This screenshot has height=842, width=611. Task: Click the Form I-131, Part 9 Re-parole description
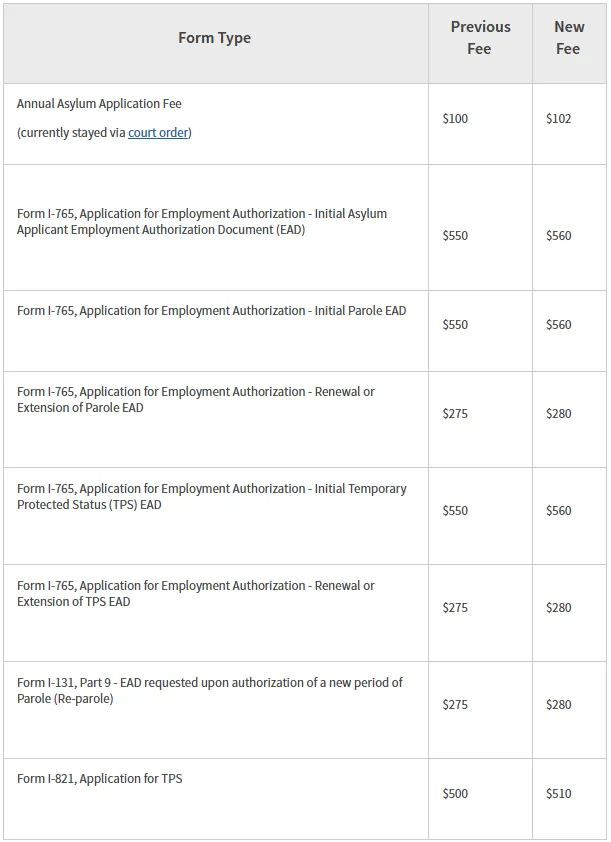(x=210, y=691)
